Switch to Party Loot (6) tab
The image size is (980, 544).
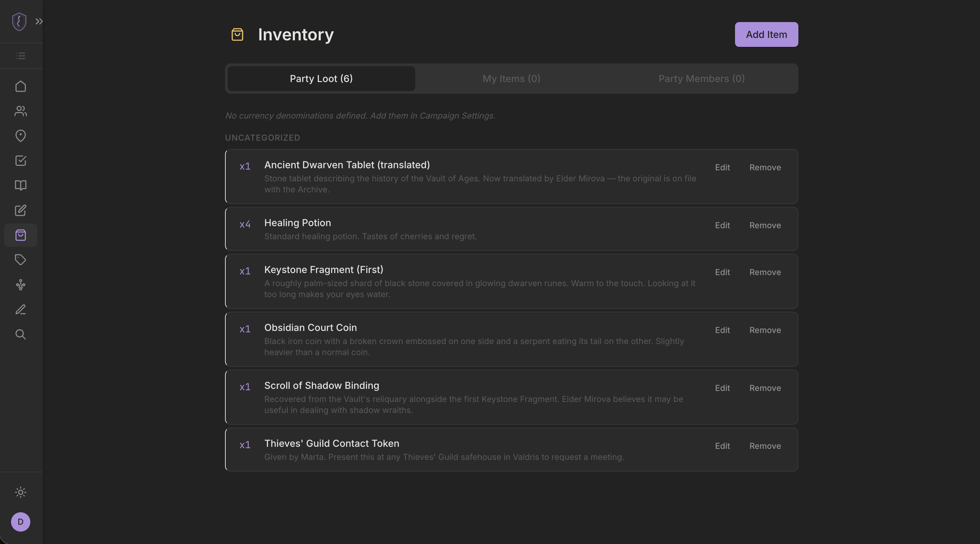coord(321,79)
